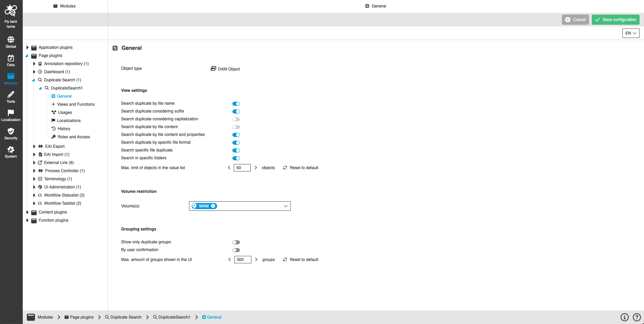Remove the MAM volume tag

213,206
